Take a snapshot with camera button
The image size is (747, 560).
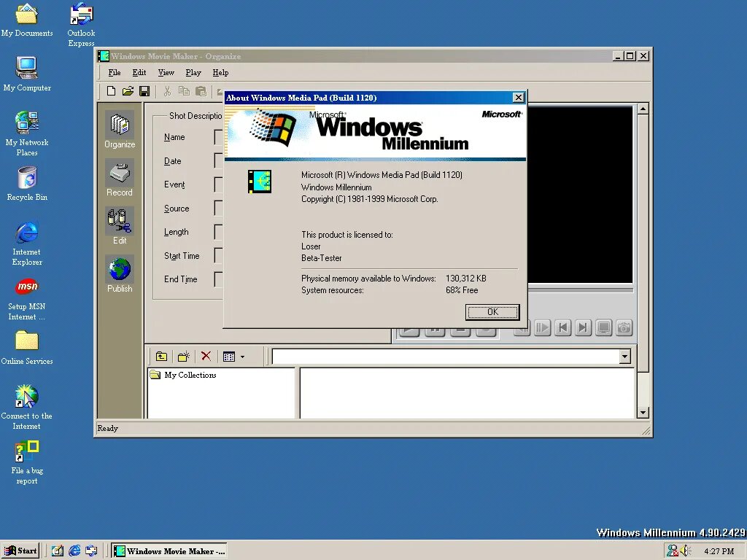click(624, 327)
